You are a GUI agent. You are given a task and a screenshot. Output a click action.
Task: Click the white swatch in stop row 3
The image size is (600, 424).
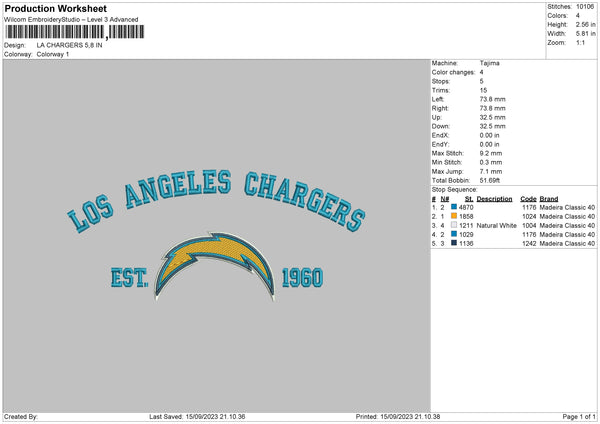(x=454, y=225)
